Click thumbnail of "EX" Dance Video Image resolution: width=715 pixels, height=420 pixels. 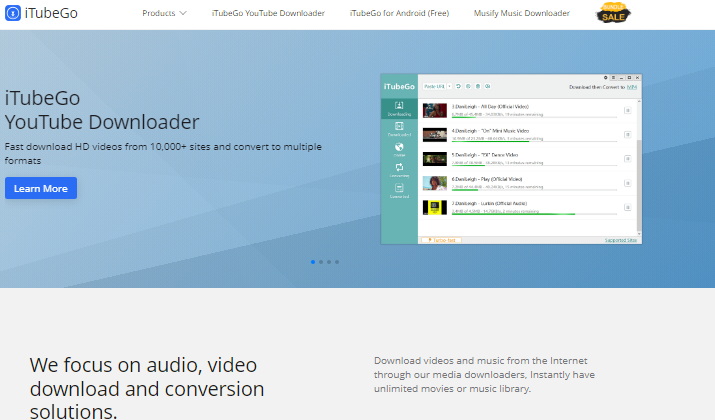435,159
